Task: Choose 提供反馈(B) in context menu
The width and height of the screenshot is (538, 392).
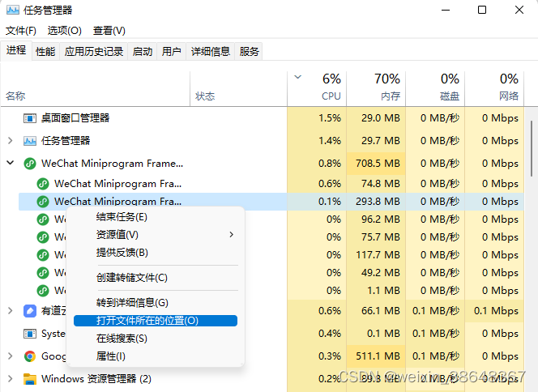Action: 156,253
